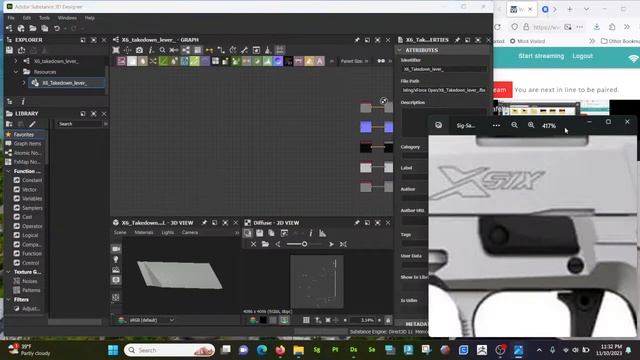The image size is (640, 360).
Task: Click the environment icon in 3D View sidebar
Action: click(116, 270)
